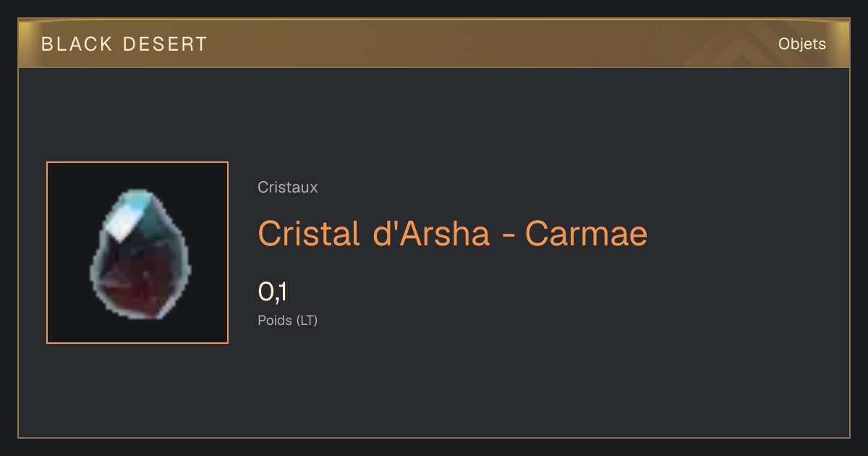The height and width of the screenshot is (456, 868).
Task: Select the 0,1 weight value
Action: point(273,292)
